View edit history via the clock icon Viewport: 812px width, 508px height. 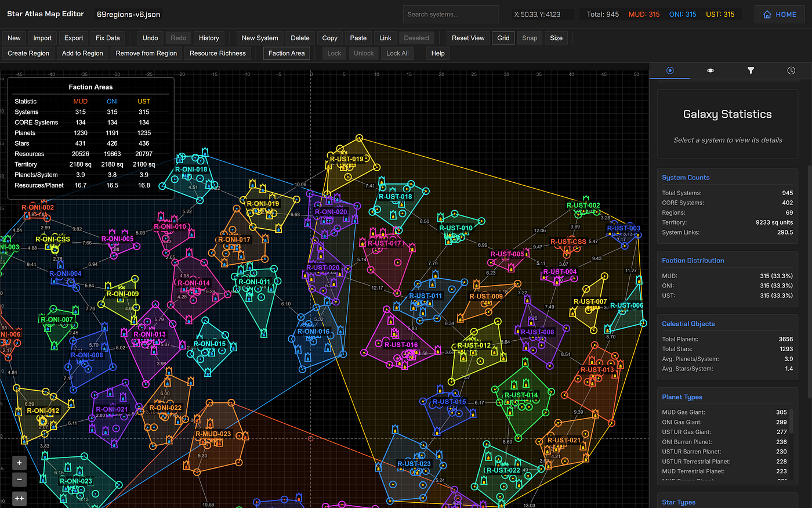pos(791,70)
